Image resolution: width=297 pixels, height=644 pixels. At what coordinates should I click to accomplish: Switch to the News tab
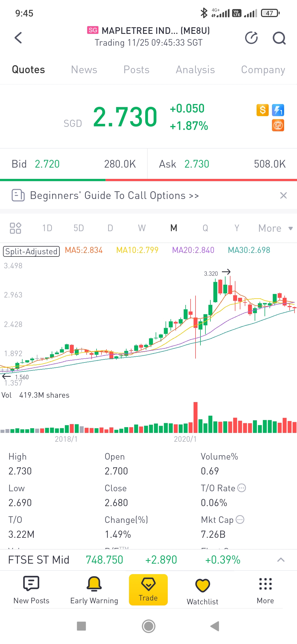point(84,70)
